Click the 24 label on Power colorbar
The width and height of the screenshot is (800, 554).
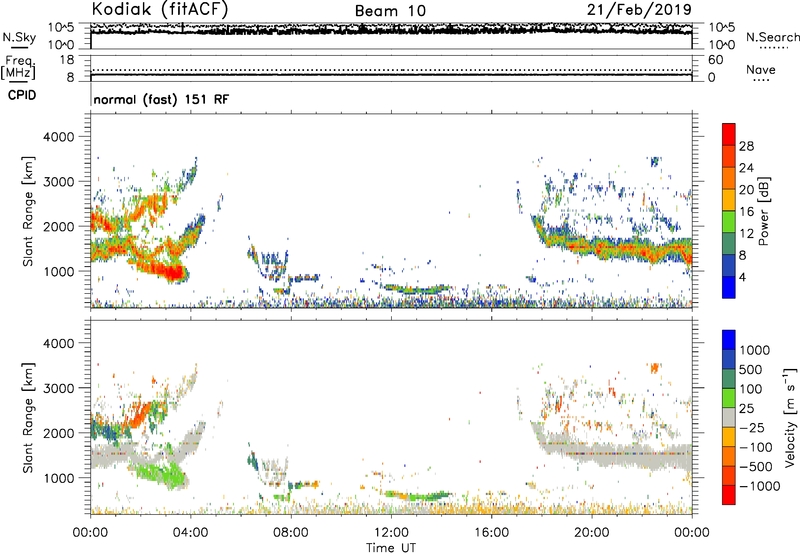pyautogui.click(x=746, y=168)
